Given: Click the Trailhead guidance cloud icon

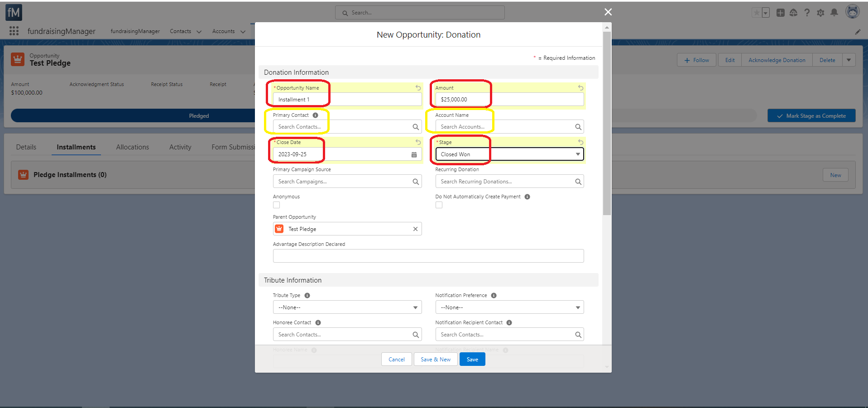Looking at the screenshot, I should click(x=793, y=13).
